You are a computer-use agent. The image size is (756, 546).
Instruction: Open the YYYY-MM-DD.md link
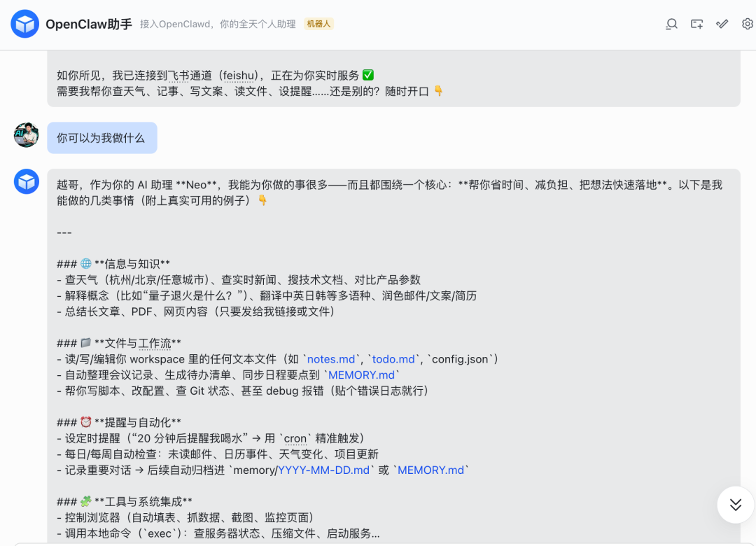[x=323, y=470]
